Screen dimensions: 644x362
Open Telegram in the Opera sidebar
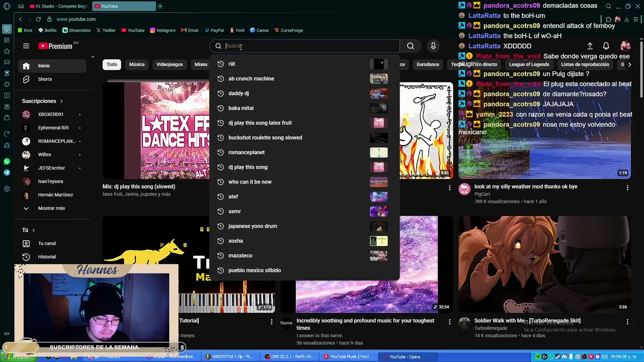click(7, 172)
